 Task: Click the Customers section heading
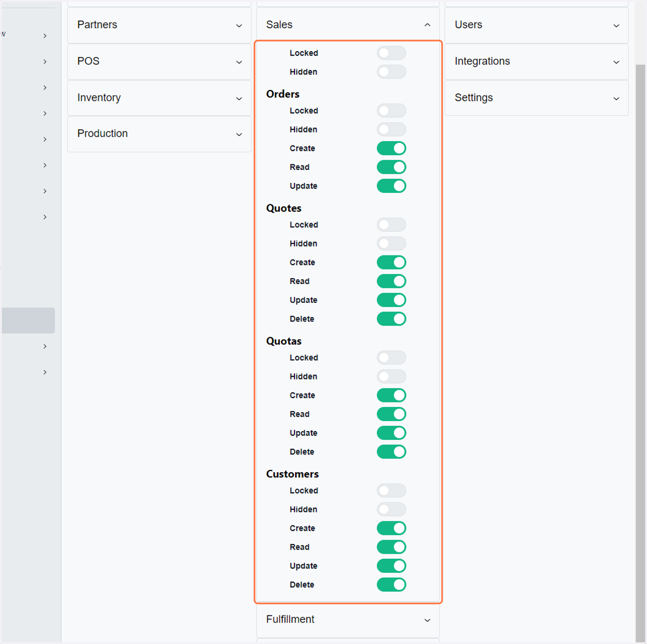click(x=292, y=474)
